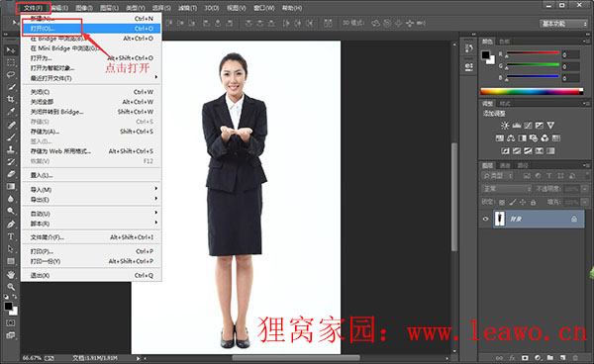Toggle Quick Mask mode
The width and height of the screenshot is (594, 364).
tap(11, 323)
